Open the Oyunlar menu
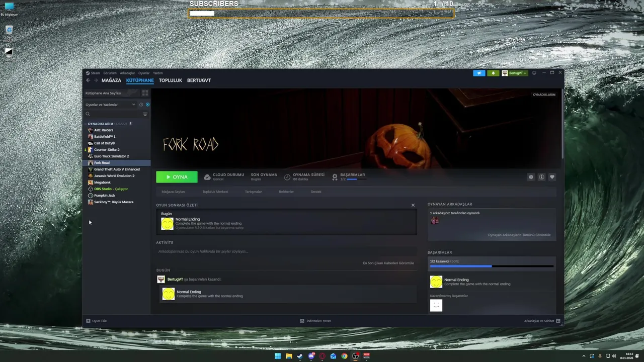The height and width of the screenshot is (362, 644). coord(144,73)
